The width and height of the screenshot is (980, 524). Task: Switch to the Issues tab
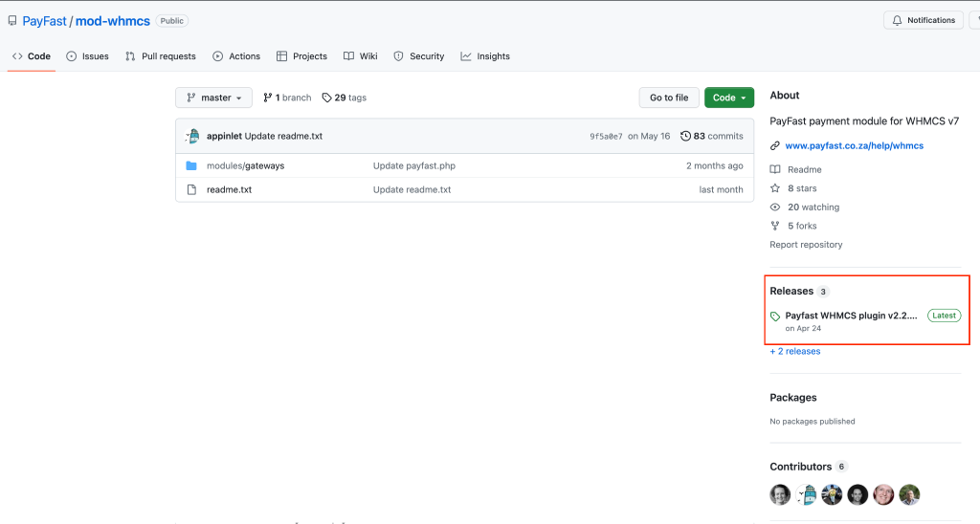[87, 56]
